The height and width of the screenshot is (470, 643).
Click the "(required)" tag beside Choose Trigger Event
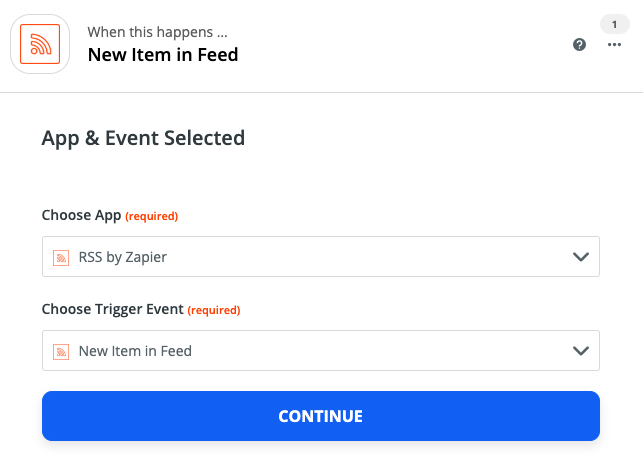(214, 310)
